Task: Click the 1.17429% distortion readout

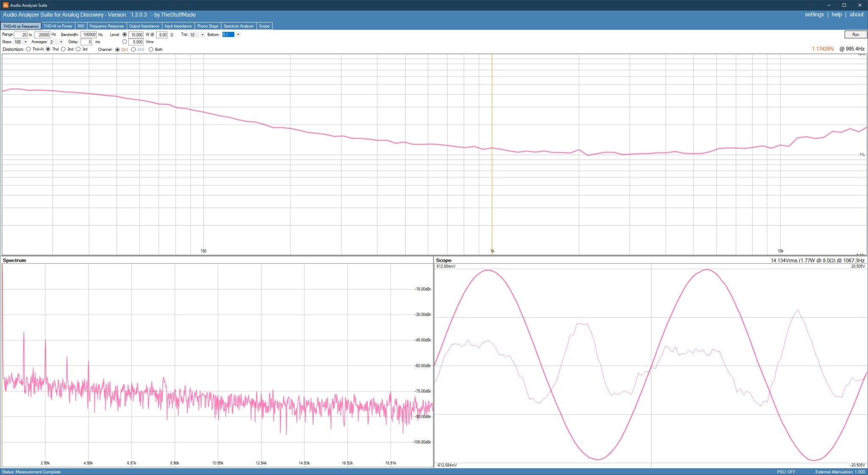Action: pos(823,49)
